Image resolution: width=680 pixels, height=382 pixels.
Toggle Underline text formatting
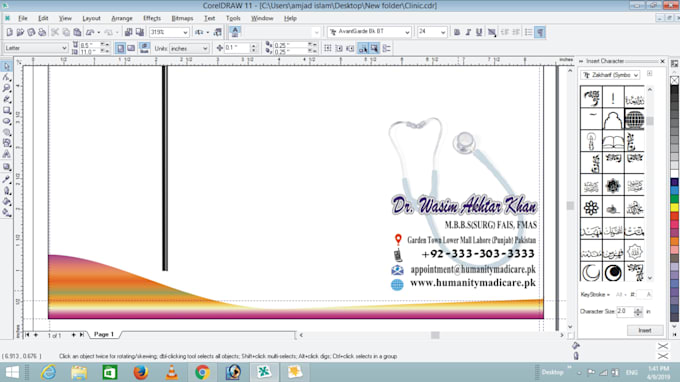coord(479,32)
